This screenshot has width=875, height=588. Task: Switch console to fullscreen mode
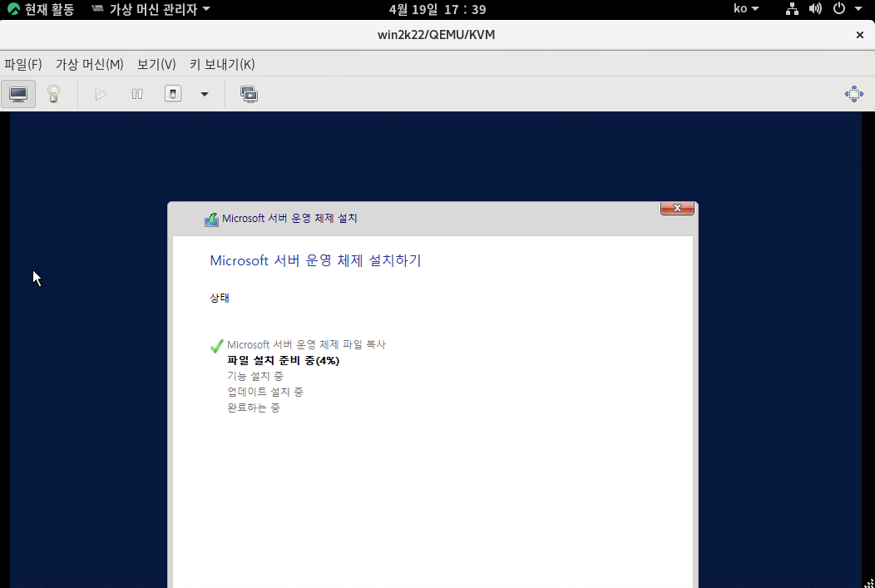pos(854,94)
